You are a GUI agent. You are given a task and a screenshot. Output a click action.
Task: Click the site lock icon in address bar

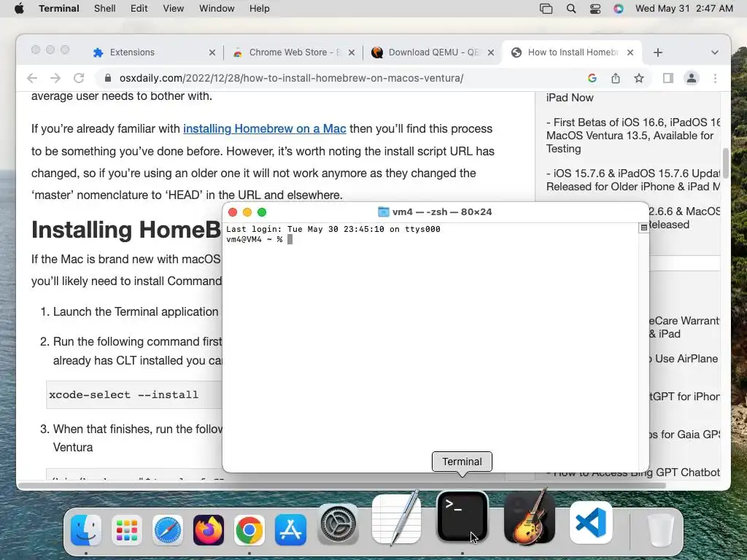point(108,78)
